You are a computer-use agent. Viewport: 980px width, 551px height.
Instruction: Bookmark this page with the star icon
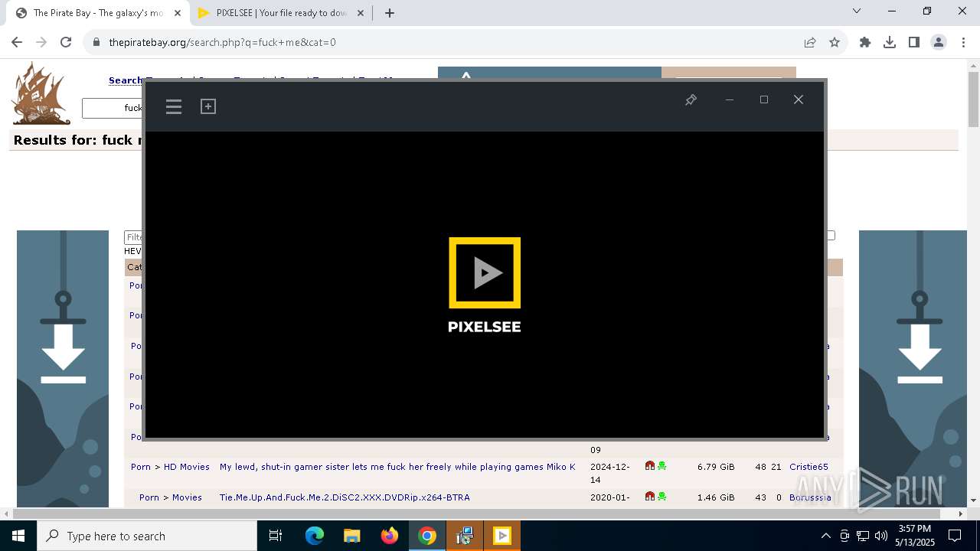point(835,42)
